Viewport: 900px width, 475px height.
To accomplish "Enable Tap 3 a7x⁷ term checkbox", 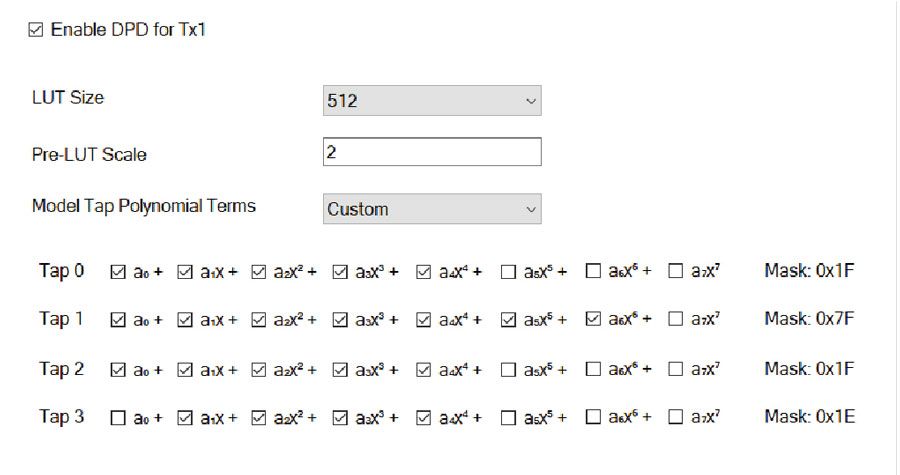I will 675,417.
